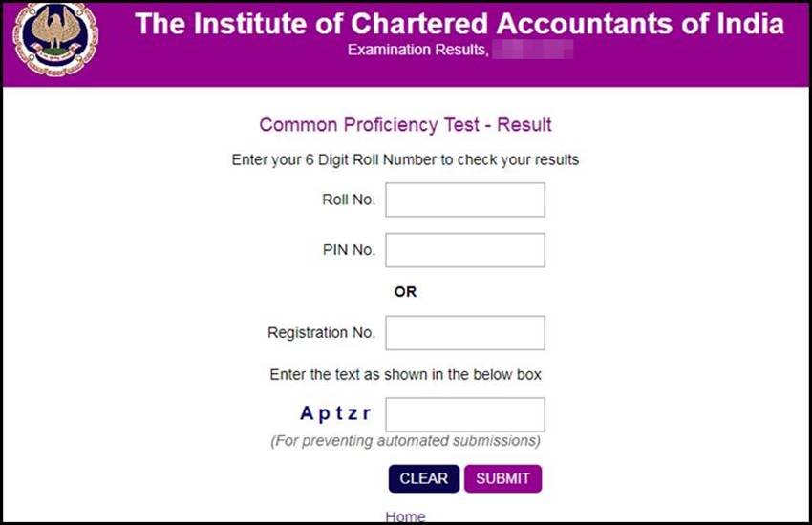Viewport: 812px width, 525px height.
Task: Click the 'Examination Results' subtitle text
Action: (417, 49)
